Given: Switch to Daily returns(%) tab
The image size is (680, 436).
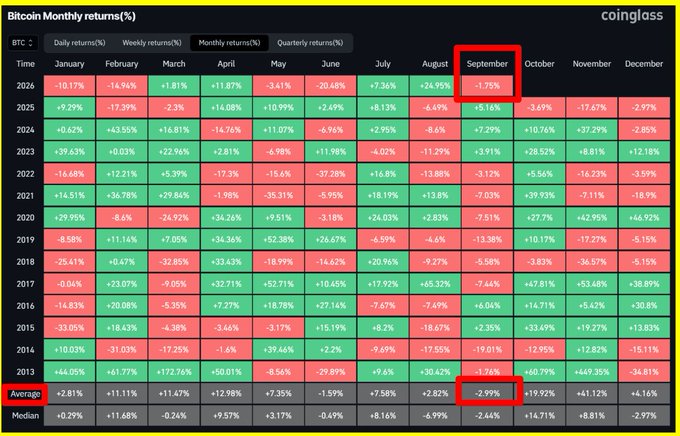Looking at the screenshot, I should click(79, 43).
